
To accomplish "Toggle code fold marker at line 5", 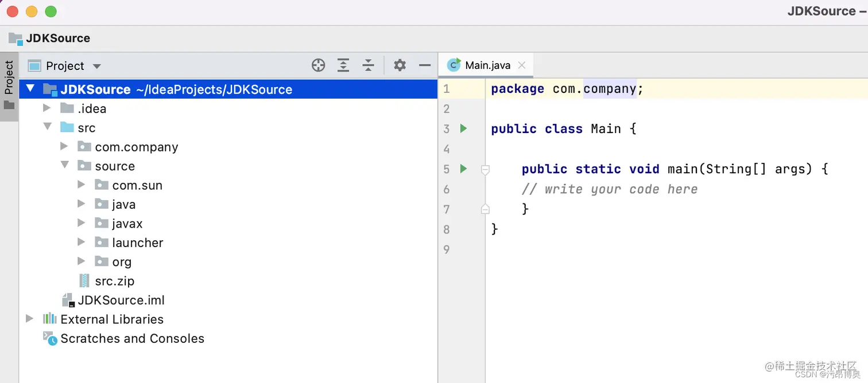I will pyautogui.click(x=485, y=170).
